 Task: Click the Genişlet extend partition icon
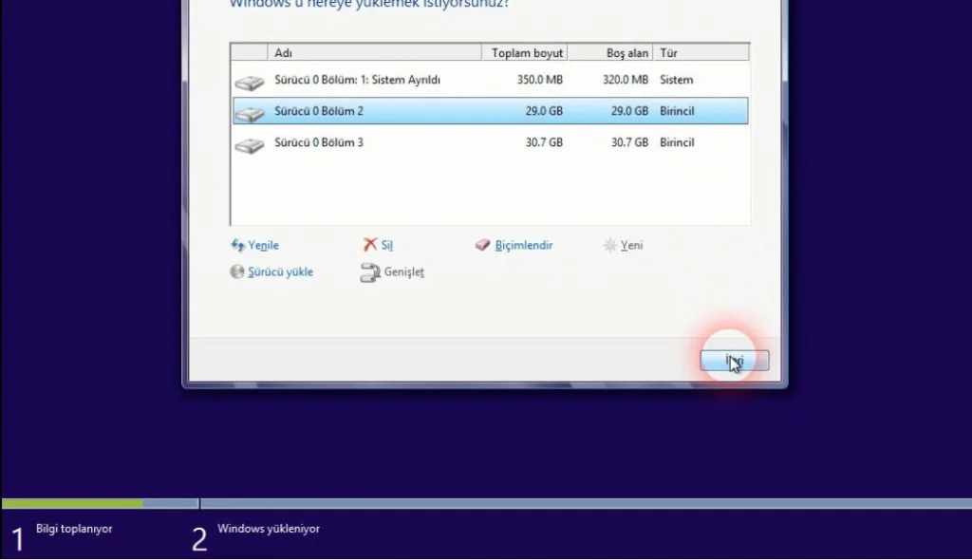pos(370,273)
